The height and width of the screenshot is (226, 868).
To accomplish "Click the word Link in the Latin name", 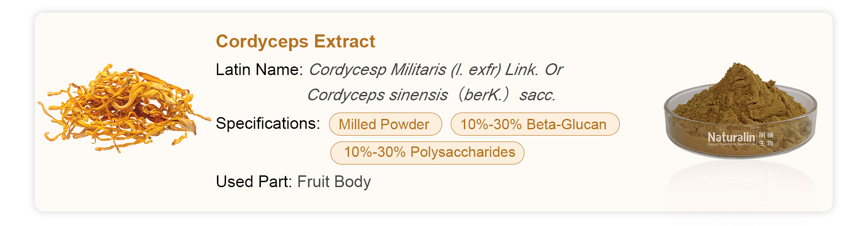I will [521, 70].
